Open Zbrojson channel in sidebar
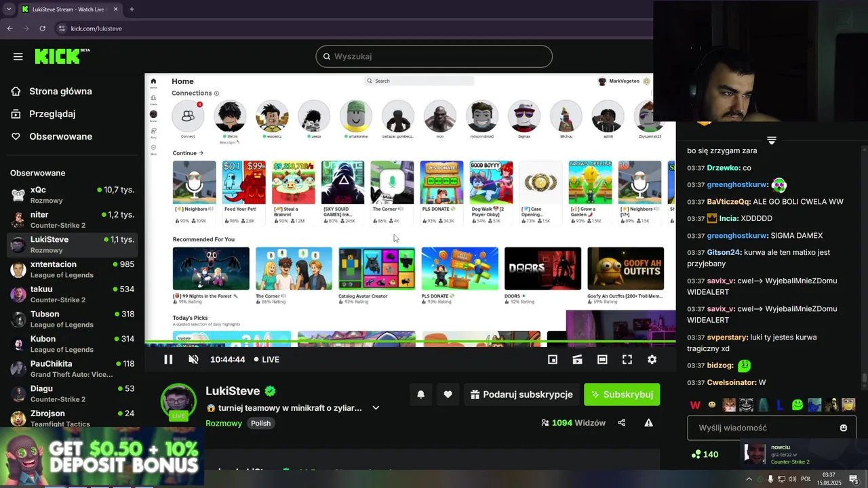The image size is (868, 488). (x=73, y=418)
